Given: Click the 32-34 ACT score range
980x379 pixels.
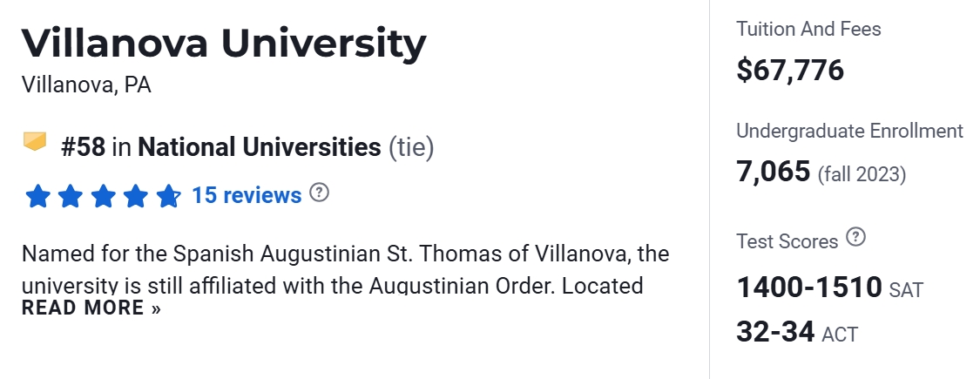Looking at the screenshot, I should 775,332.
